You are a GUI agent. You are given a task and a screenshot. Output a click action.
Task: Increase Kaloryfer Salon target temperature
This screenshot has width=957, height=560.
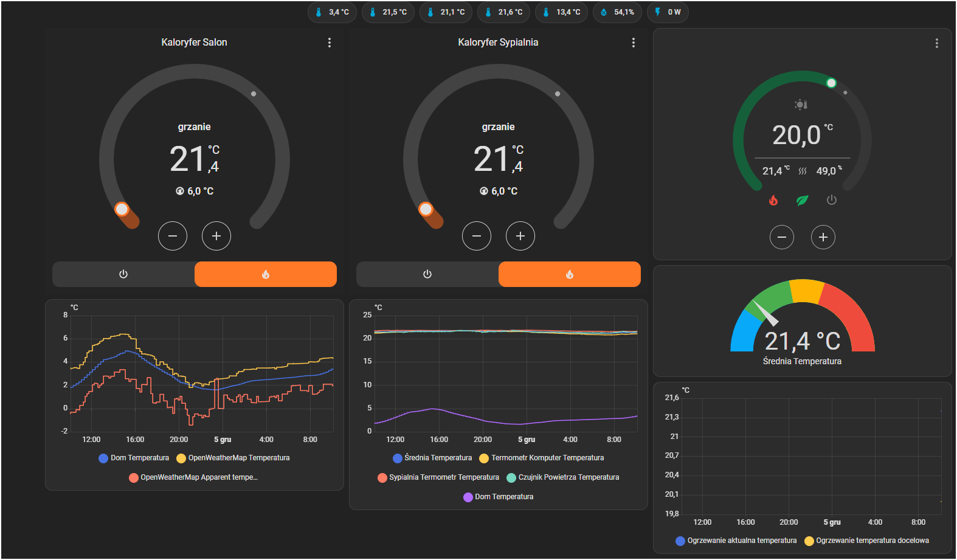click(x=216, y=236)
